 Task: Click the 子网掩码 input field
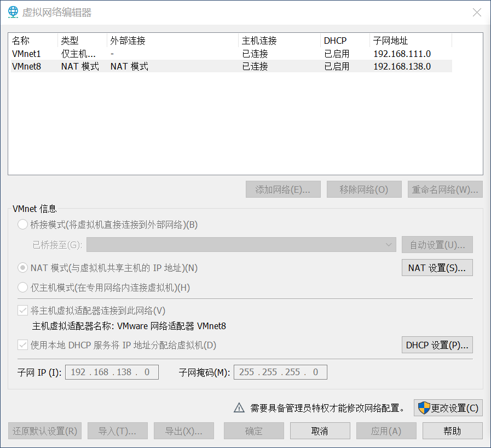pos(281,372)
